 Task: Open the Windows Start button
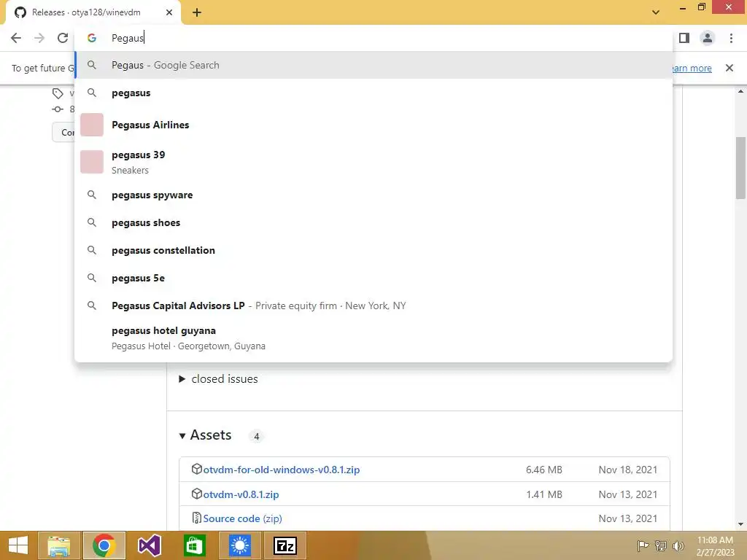tap(18, 545)
